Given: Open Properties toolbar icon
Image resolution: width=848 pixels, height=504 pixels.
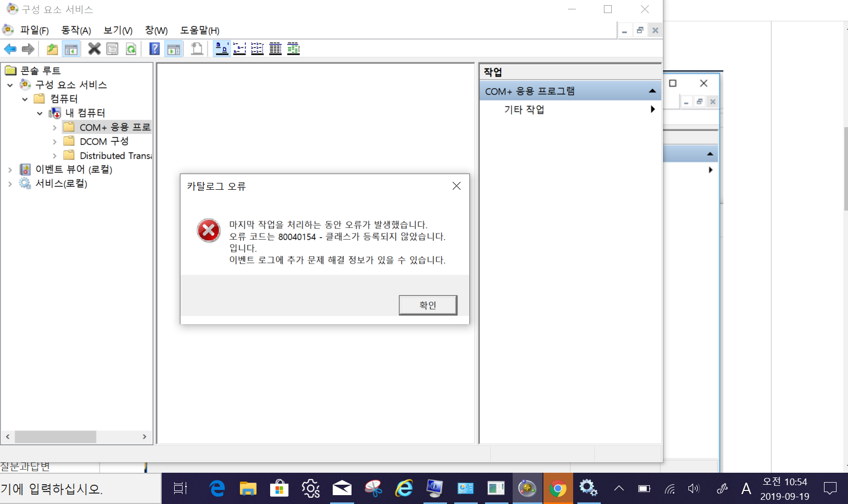Looking at the screenshot, I should 112,49.
